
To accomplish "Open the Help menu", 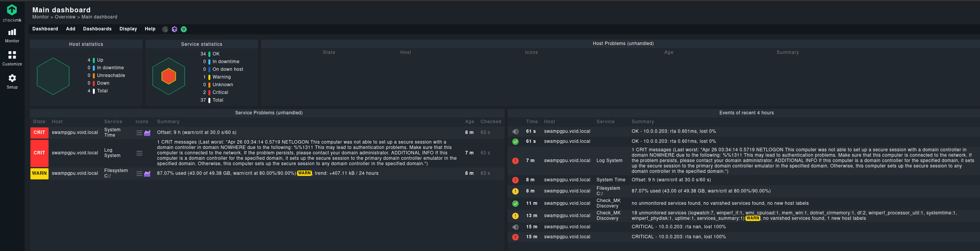I will click(x=150, y=29).
